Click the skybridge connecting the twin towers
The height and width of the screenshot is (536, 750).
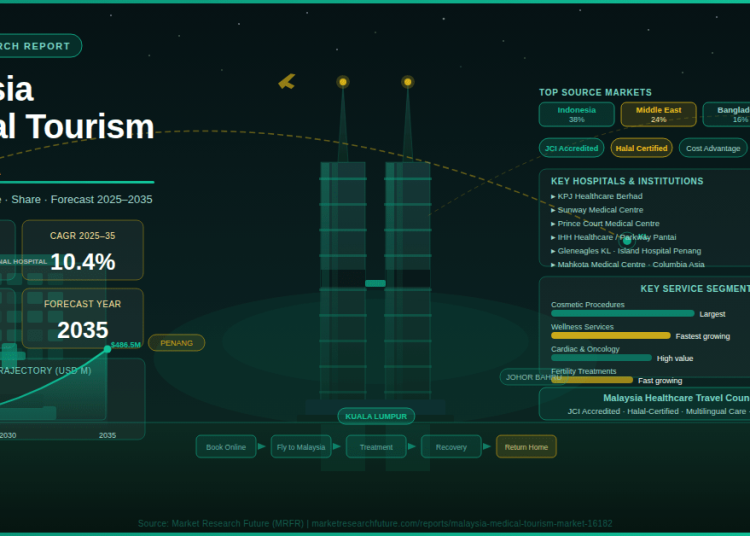click(x=375, y=283)
